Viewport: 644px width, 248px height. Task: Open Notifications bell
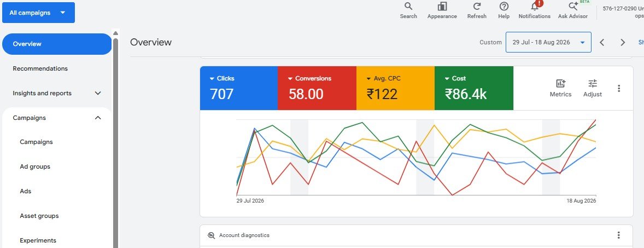click(x=534, y=11)
